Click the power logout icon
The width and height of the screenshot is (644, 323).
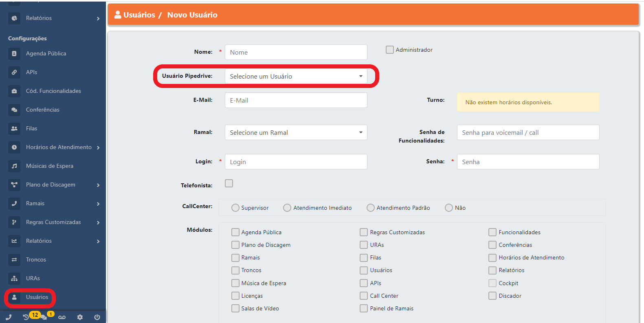(97, 317)
